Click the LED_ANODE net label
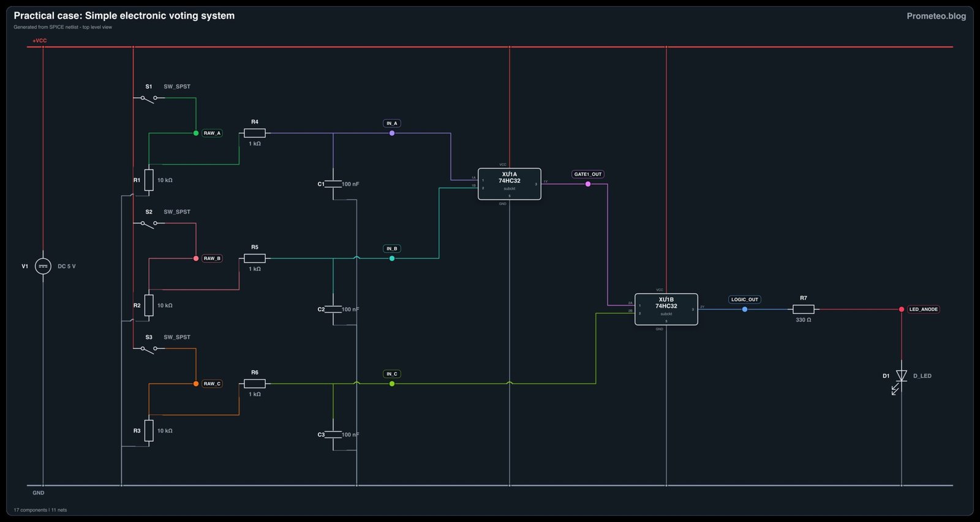980x522 pixels. tap(924, 309)
